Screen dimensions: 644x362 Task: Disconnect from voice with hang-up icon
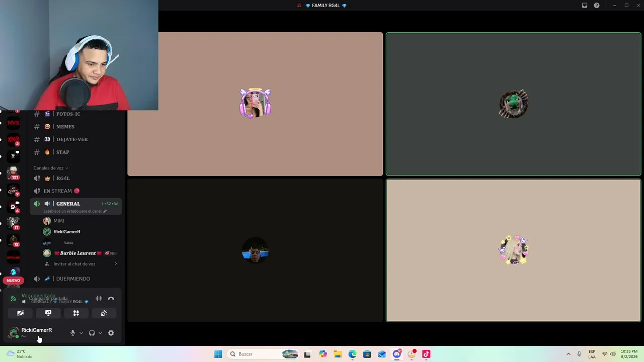[x=111, y=299]
